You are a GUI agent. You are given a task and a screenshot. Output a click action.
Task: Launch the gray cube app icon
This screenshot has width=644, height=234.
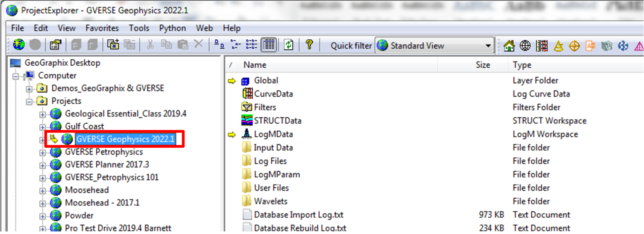click(607, 46)
